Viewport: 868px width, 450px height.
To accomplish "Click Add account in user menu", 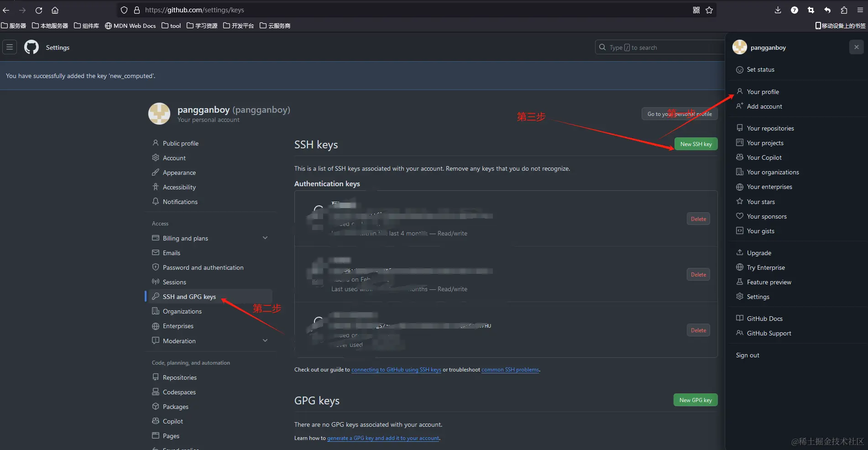I will tap(764, 106).
